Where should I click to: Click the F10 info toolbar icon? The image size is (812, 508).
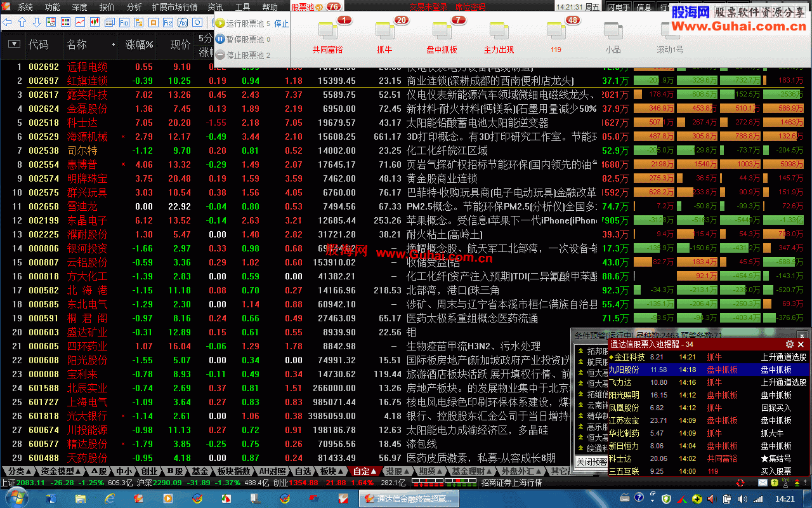pos(124,22)
